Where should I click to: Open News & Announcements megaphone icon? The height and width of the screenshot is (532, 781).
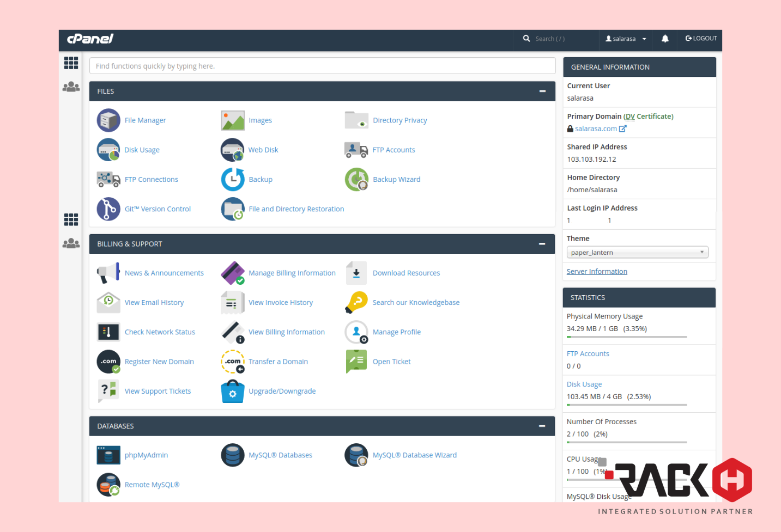pyautogui.click(x=108, y=273)
